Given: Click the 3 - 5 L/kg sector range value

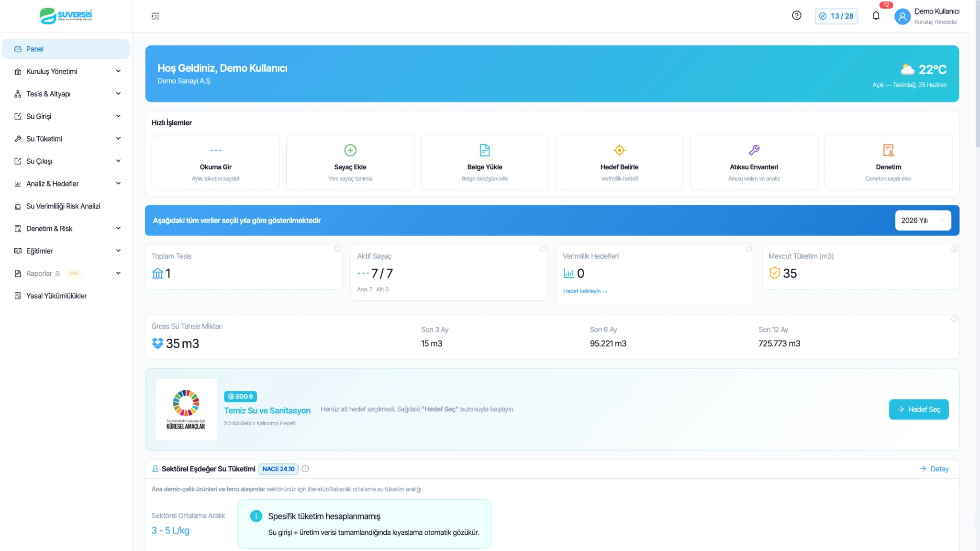Looking at the screenshot, I should click(170, 530).
